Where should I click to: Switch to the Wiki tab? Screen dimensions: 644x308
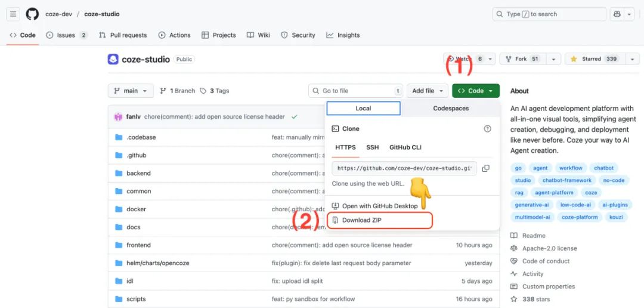tap(258, 35)
